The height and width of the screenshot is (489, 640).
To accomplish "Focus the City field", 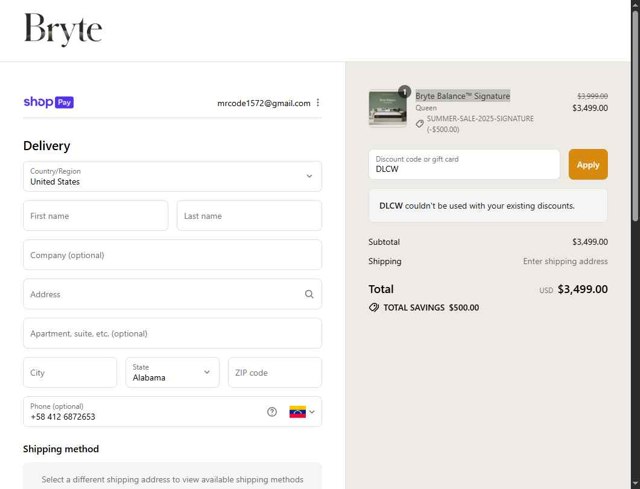I will click(x=70, y=372).
